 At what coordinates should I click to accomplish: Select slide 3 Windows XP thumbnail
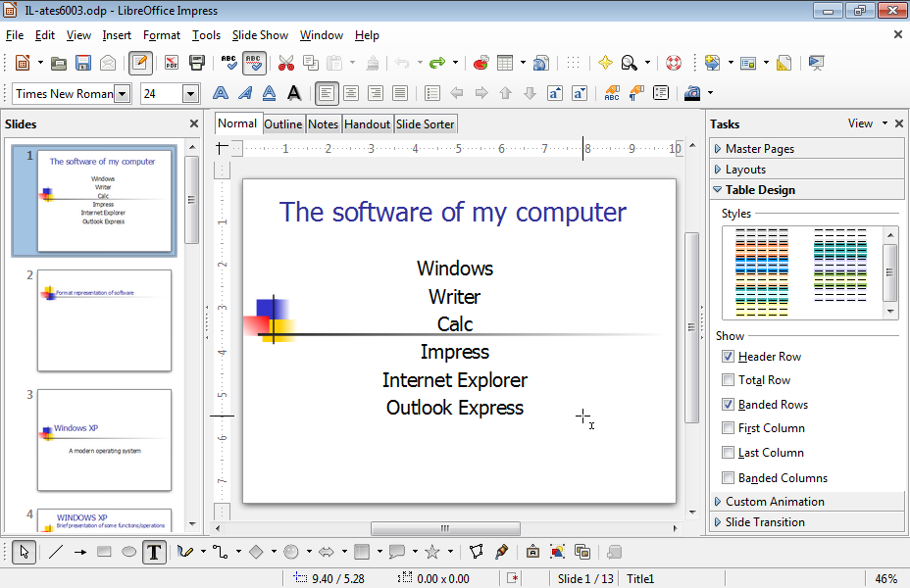tap(105, 440)
